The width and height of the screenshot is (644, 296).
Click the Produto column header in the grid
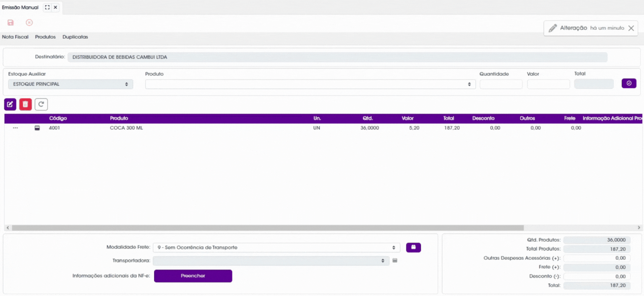119,118
